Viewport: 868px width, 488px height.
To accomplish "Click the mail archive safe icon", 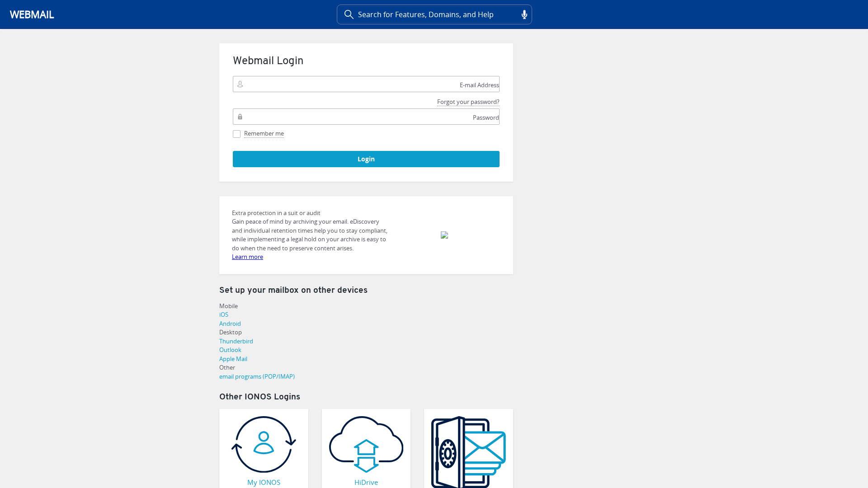I will click(468, 452).
